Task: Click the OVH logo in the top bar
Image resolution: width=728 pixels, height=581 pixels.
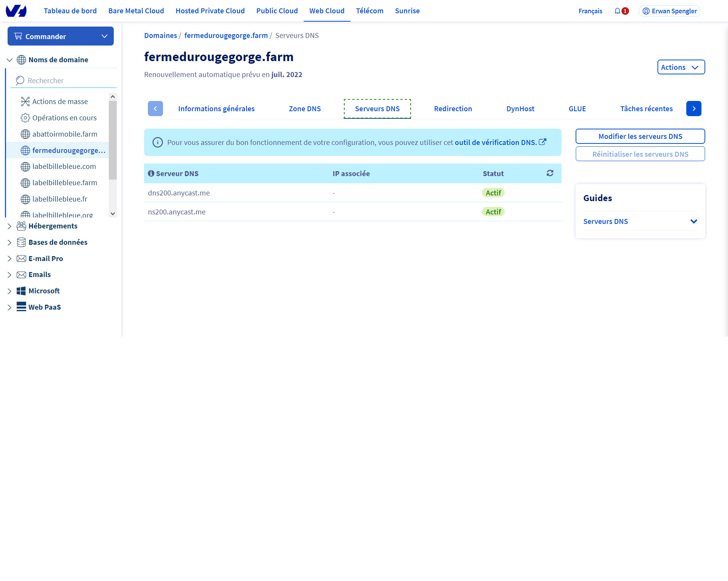Action: pyautogui.click(x=16, y=11)
